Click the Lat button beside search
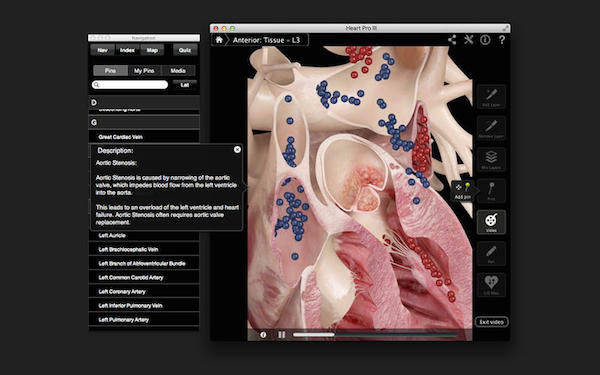This screenshot has height=375, width=600. click(x=185, y=85)
